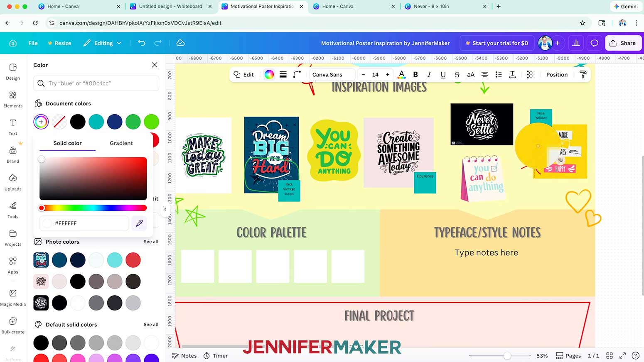Open the File menu
644x362 pixels.
click(x=33, y=43)
